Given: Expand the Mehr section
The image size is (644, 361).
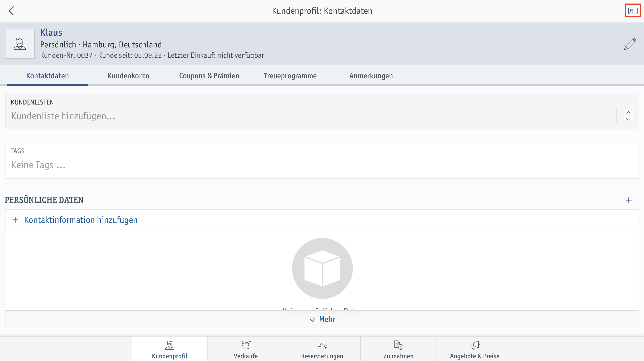Looking at the screenshot, I should point(322,319).
